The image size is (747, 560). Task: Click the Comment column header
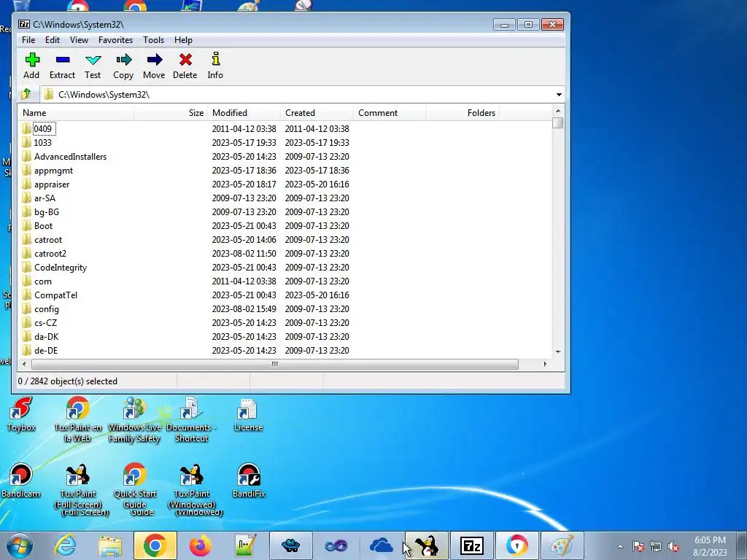point(390,113)
